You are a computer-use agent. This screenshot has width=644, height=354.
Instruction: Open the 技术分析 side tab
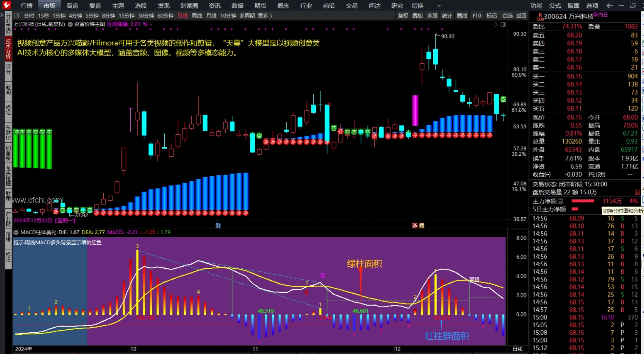pyautogui.click(x=8, y=48)
